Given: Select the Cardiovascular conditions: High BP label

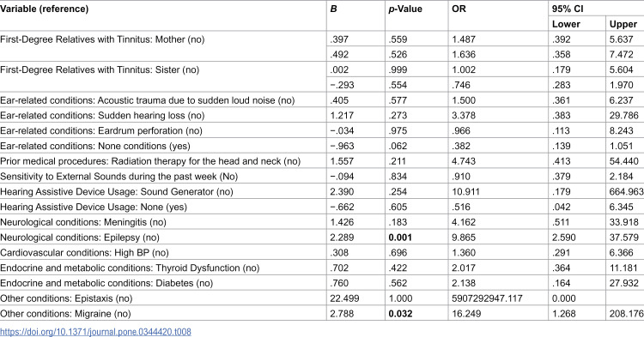Looking at the screenshot, I should 84,253.
